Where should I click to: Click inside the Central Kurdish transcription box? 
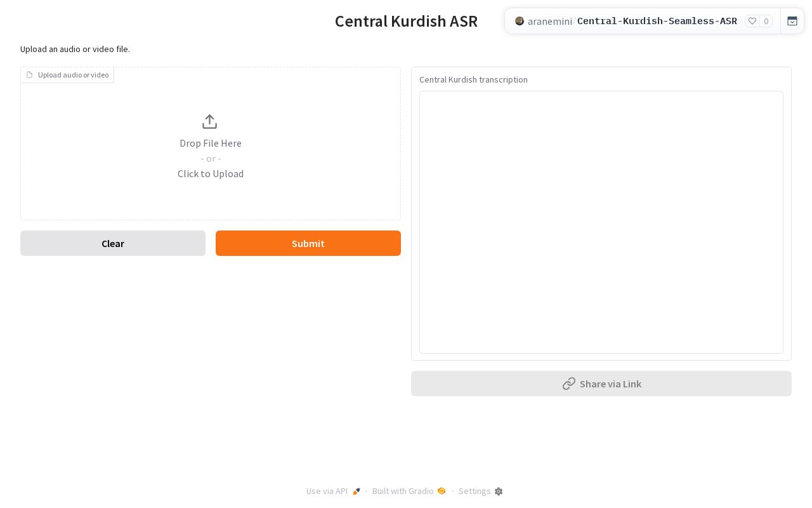601,222
